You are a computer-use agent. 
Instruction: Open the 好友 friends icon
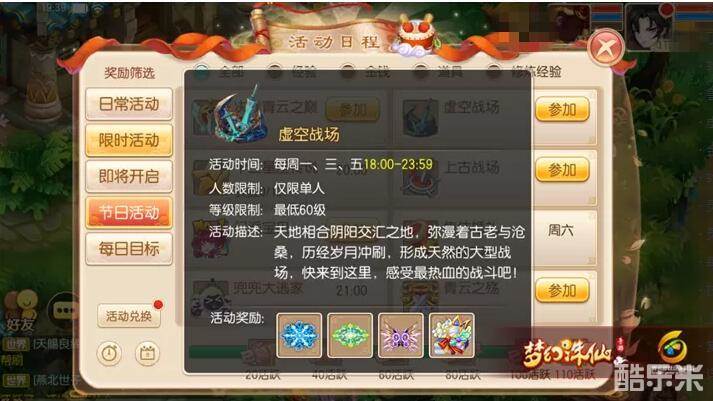pyautogui.click(x=20, y=311)
